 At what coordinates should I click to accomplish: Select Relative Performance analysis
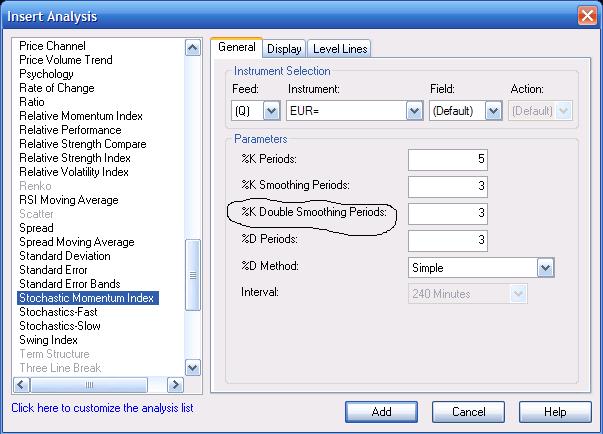tap(70, 130)
